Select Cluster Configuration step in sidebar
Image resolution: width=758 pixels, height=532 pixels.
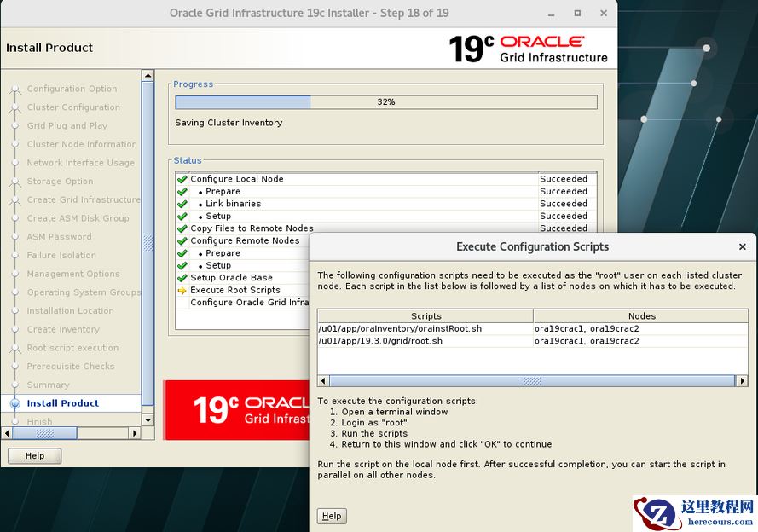tap(73, 107)
